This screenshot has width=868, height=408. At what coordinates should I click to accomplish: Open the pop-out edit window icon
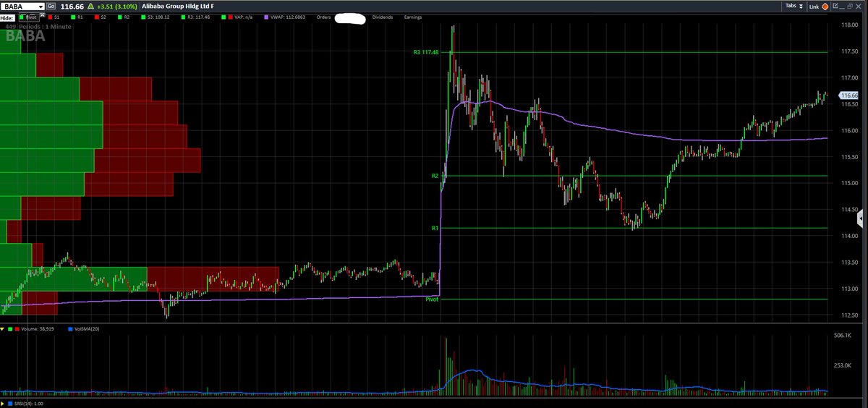click(835, 6)
